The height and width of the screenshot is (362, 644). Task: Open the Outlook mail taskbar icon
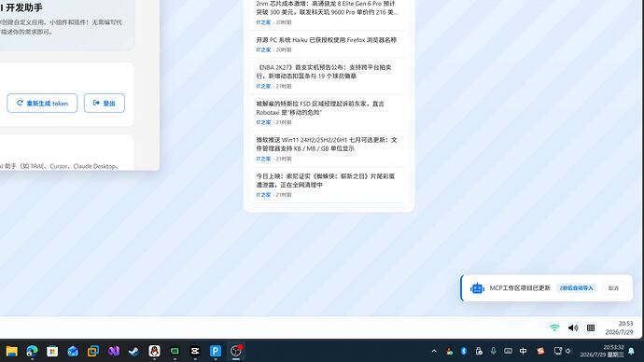pyautogui.click(x=73, y=352)
